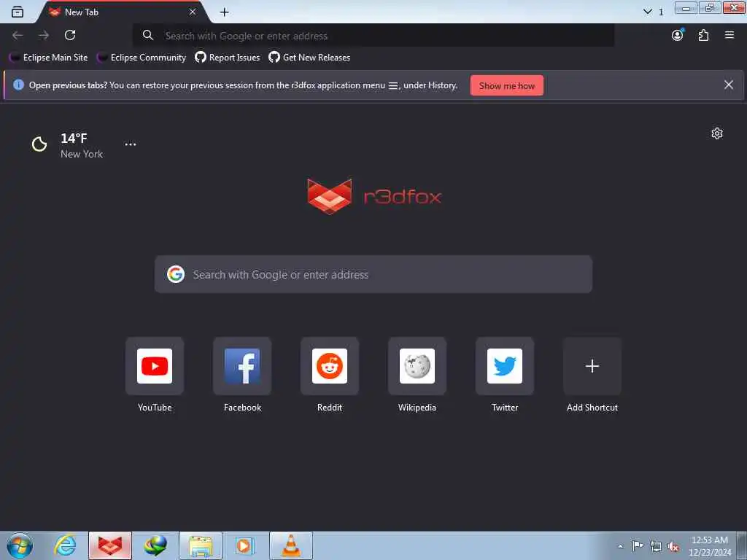
Task: Click the muted volume tray icon
Action: tap(673, 546)
